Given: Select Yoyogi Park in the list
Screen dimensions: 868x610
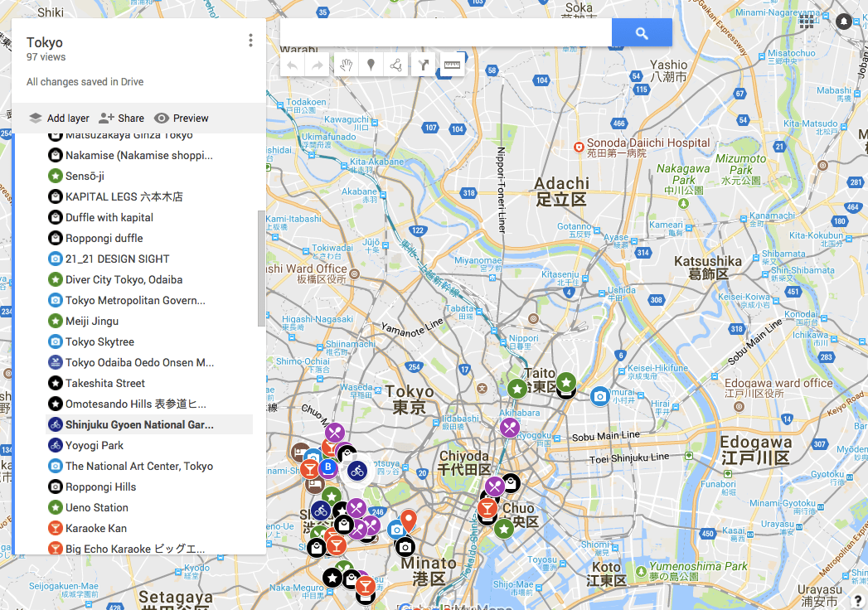Looking at the screenshot, I should 149,445.
